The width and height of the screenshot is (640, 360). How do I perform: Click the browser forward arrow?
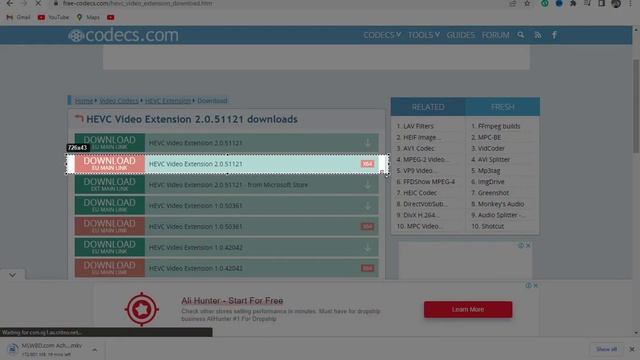24,3
